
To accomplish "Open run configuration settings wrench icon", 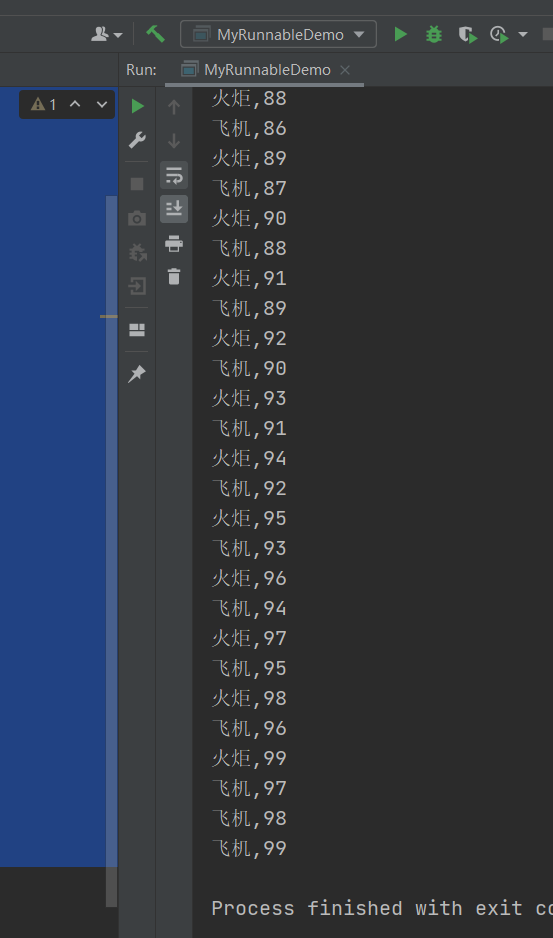I will point(137,141).
